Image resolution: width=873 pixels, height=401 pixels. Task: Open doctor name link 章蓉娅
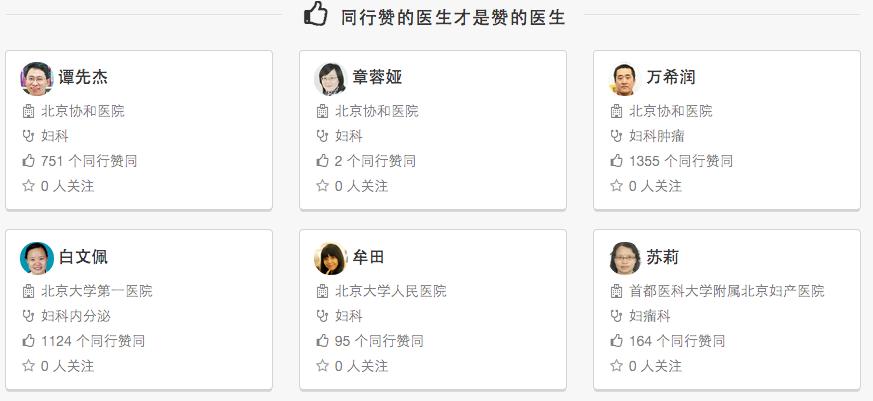tap(377, 77)
